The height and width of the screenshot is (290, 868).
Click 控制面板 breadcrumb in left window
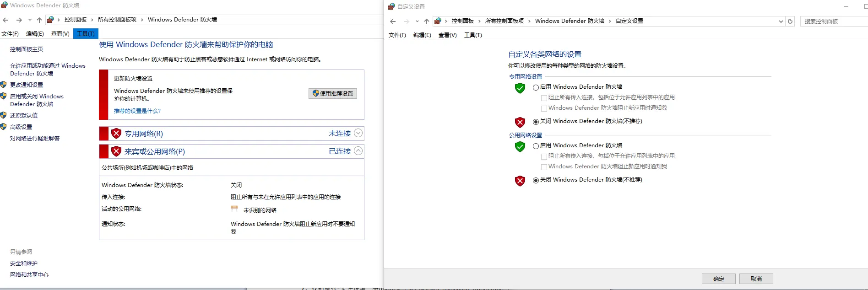click(76, 20)
